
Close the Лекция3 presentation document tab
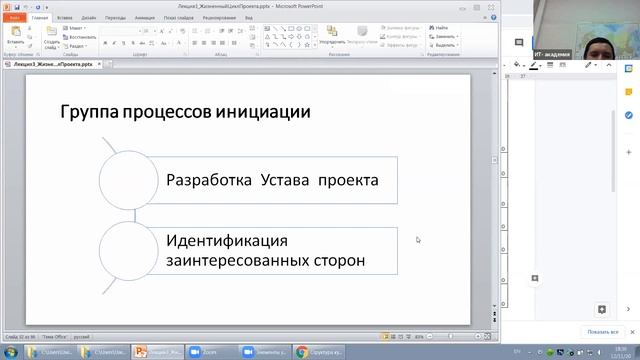click(99, 64)
